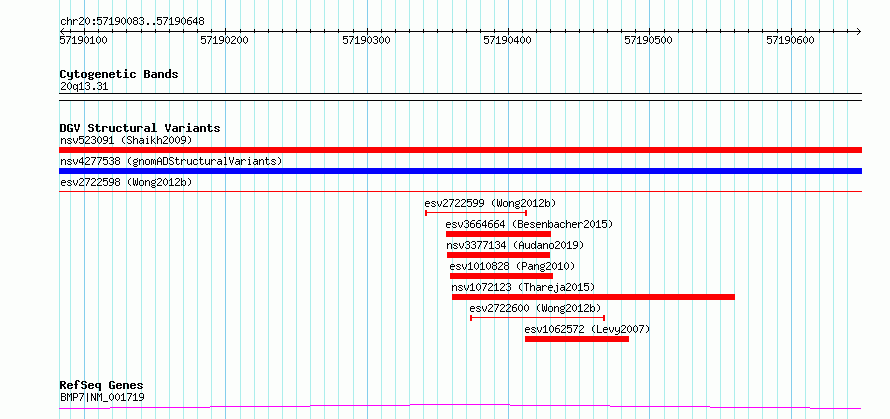The height and width of the screenshot is (419, 890).
Task: Select the DGV Structural Variants track heading
Action: tap(140, 128)
